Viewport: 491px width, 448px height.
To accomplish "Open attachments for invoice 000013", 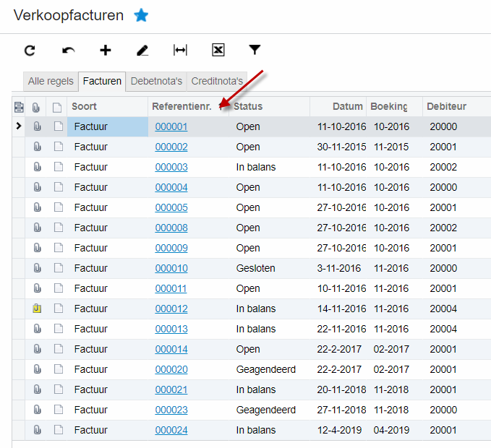I will pos(37,329).
